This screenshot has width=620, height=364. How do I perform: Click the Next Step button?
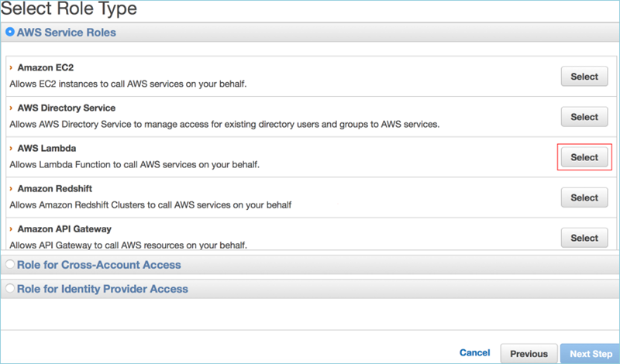591,353
